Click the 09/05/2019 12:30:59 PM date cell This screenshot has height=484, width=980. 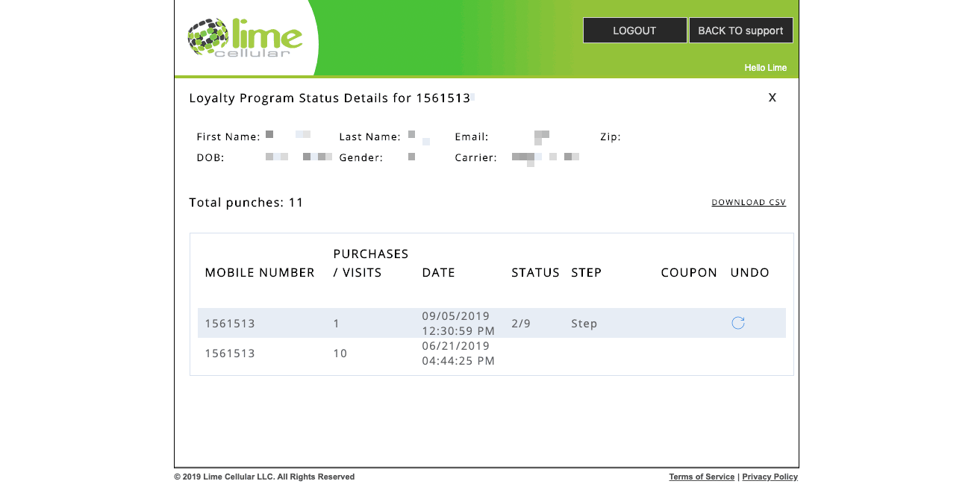(458, 323)
